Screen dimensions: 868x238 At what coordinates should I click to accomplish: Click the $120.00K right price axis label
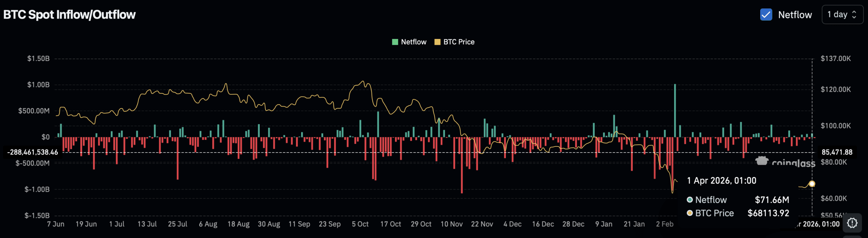coord(835,90)
